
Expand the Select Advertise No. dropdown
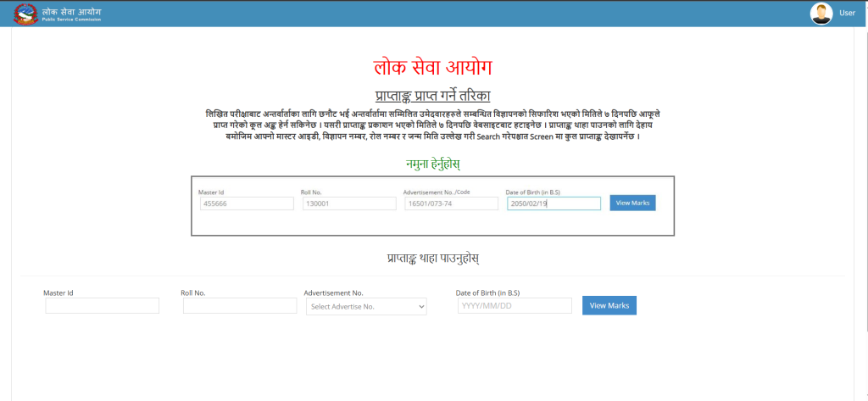tap(366, 306)
